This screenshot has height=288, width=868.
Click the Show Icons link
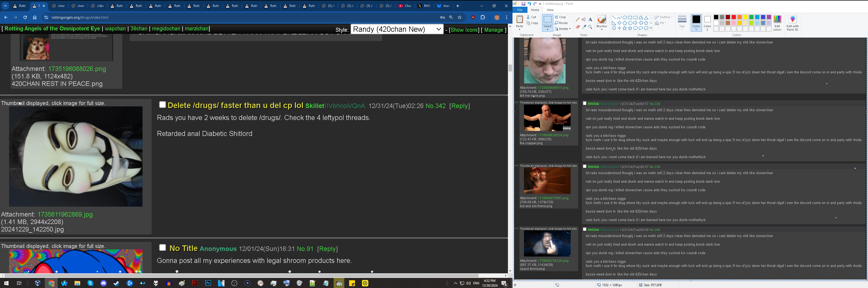click(x=464, y=30)
